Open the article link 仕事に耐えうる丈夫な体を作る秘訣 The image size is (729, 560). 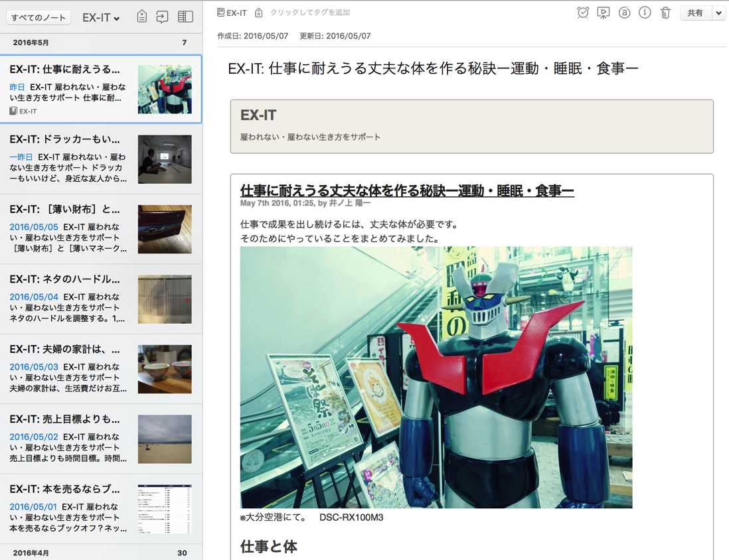(x=407, y=190)
